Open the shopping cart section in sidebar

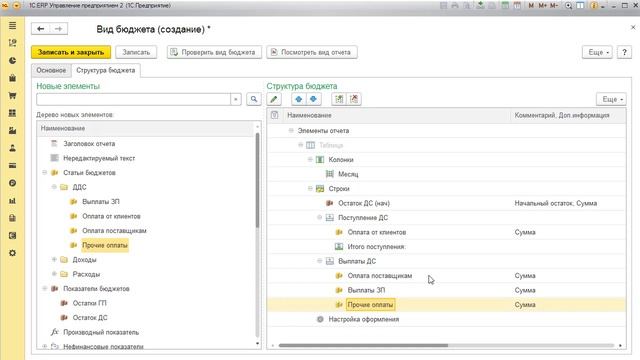coord(13,96)
